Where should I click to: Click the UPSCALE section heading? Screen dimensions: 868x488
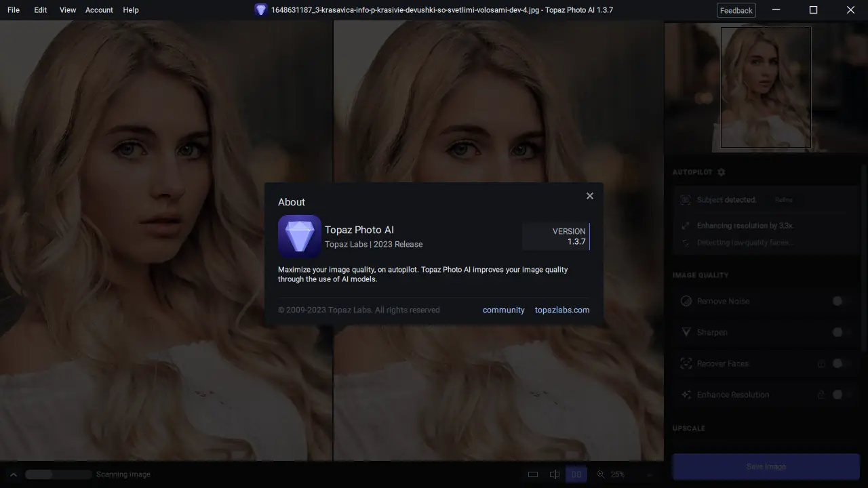point(689,428)
